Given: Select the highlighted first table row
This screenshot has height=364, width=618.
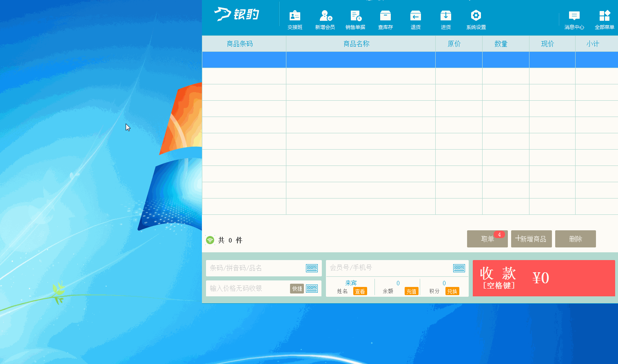Looking at the screenshot, I should click(x=410, y=60).
